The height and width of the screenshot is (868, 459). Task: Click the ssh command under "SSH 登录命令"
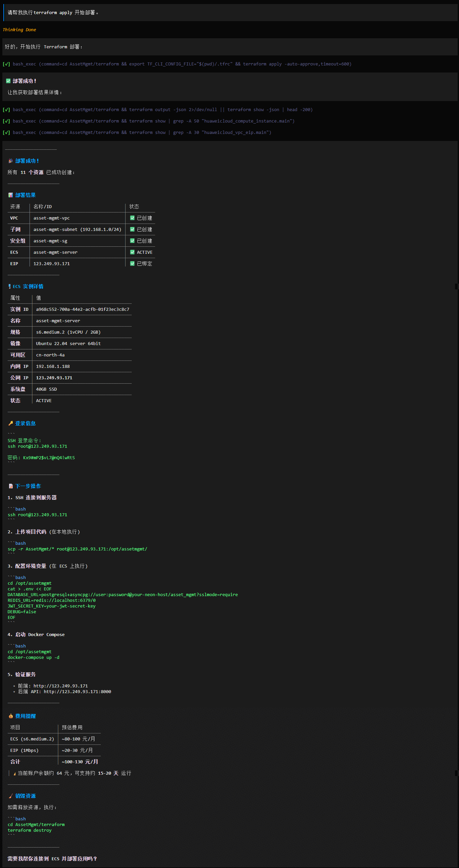click(x=37, y=446)
